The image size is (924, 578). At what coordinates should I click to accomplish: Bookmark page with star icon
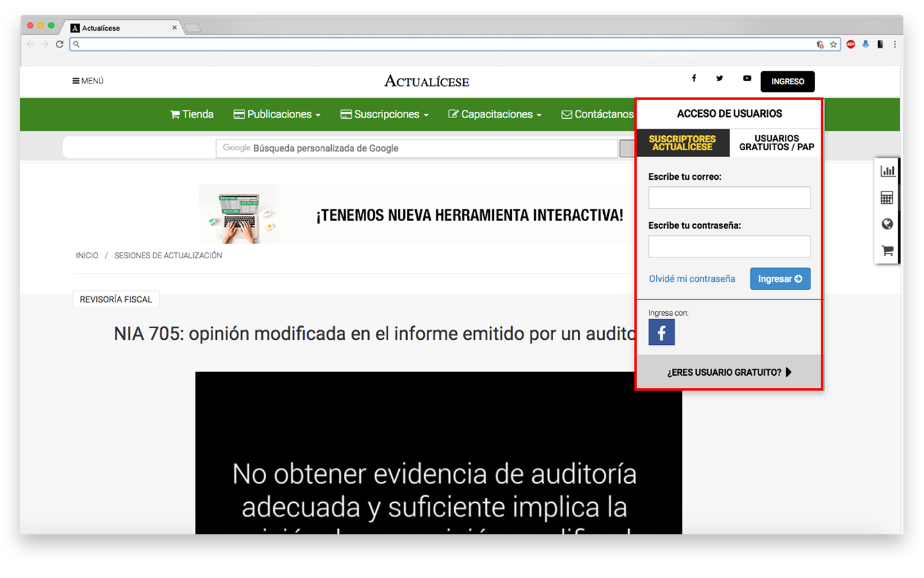coord(834,44)
